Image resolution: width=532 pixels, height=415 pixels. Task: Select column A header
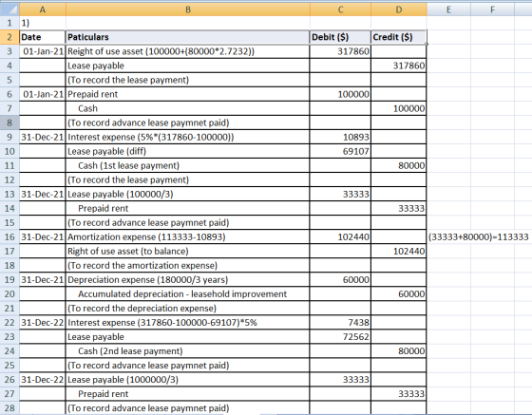43,9
